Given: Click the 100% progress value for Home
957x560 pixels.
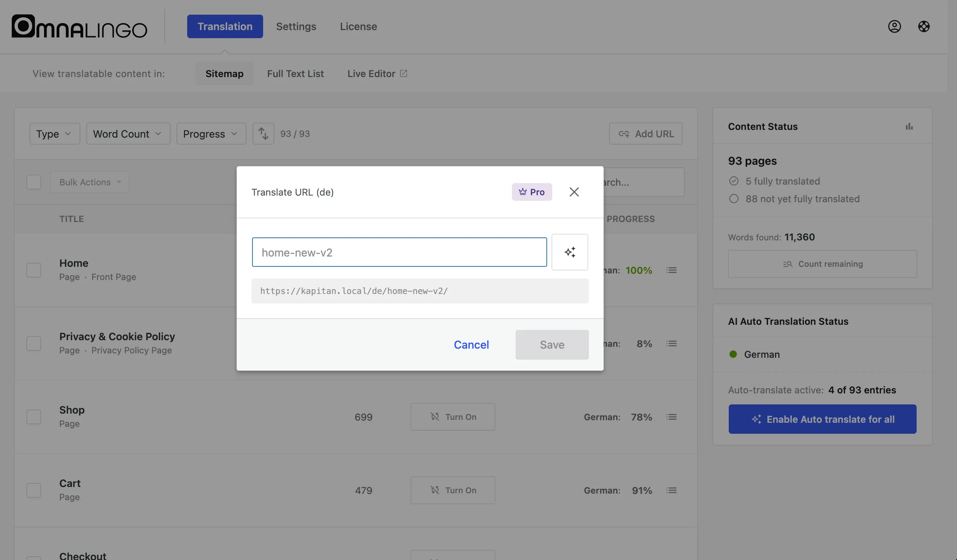Looking at the screenshot, I should point(638,270).
